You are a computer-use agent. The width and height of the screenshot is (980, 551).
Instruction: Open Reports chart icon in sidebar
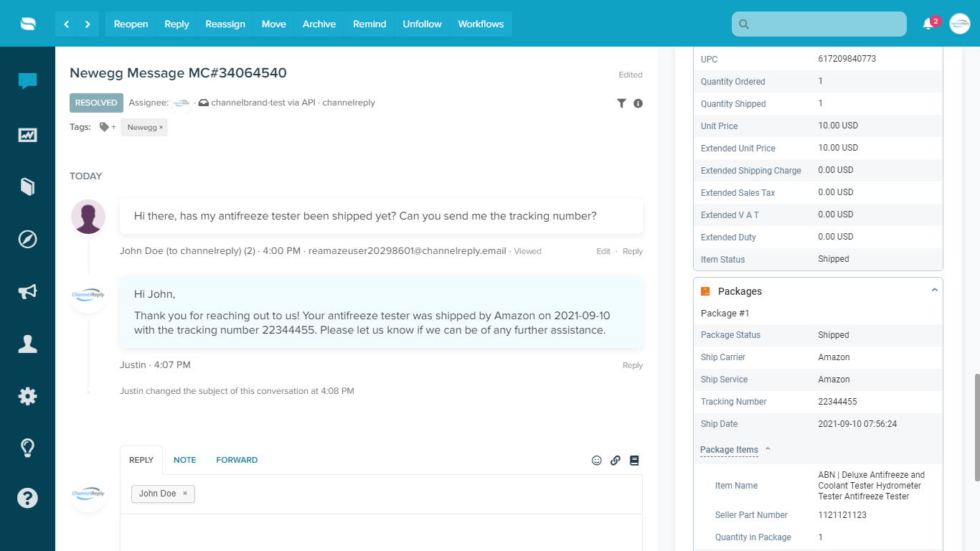point(27,134)
